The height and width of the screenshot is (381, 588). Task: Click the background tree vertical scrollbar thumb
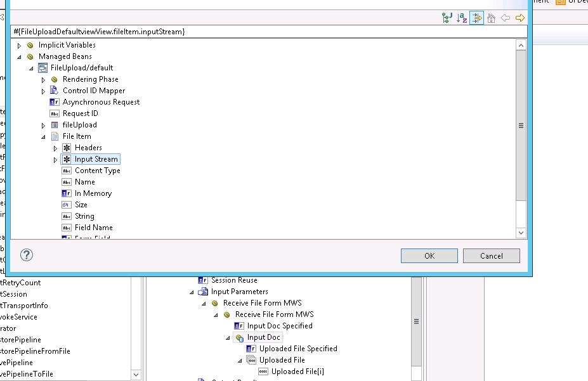click(416, 321)
